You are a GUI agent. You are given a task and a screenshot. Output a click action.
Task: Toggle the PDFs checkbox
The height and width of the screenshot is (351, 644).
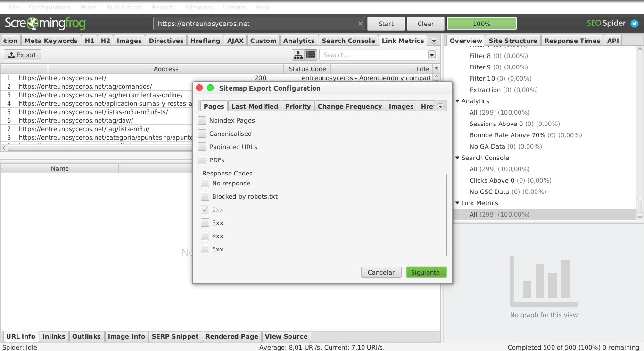click(202, 160)
